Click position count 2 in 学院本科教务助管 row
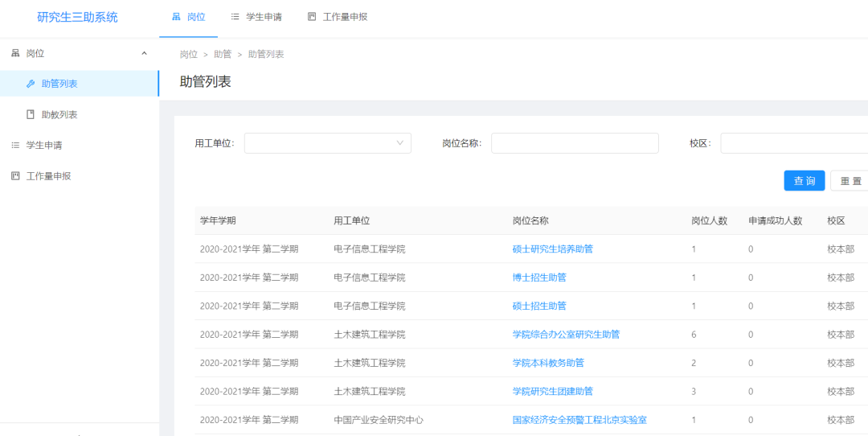Image resolution: width=868 pixels, height=436 pixels. pyautogui.click(x=694, y=363)
